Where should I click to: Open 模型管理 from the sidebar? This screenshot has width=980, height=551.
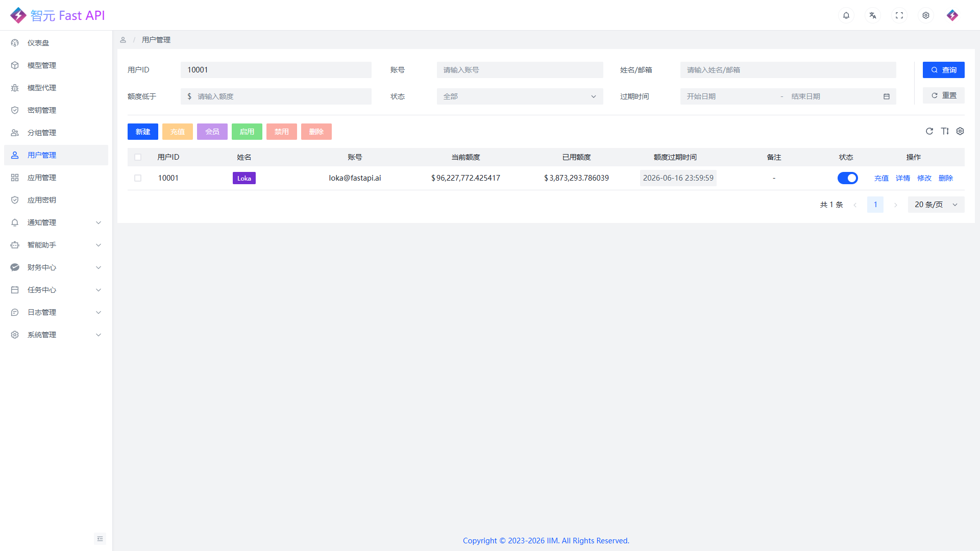coord(42,65)
